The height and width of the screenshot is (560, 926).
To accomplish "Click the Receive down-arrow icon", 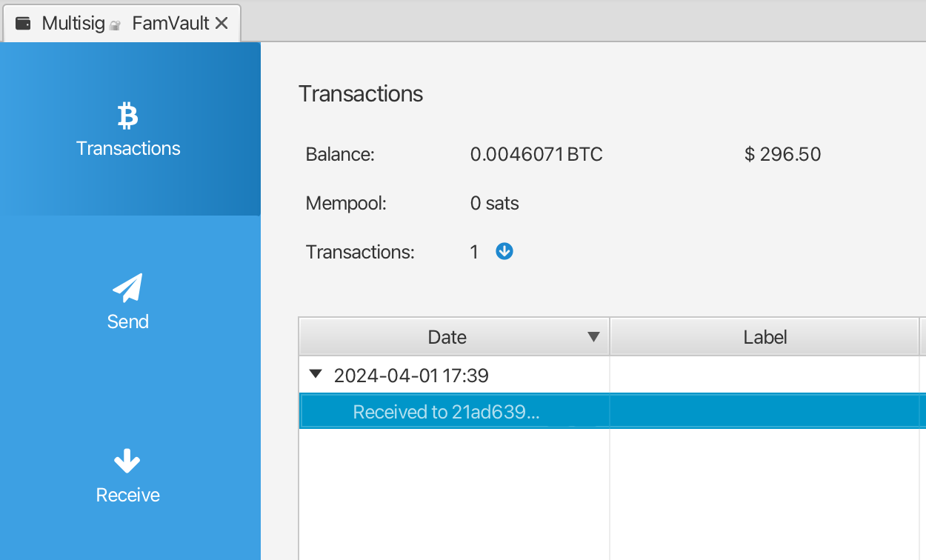I will [127, 461].
